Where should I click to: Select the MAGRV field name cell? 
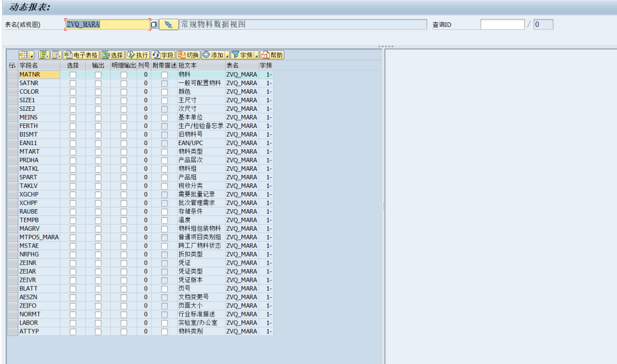coord(39,229)
